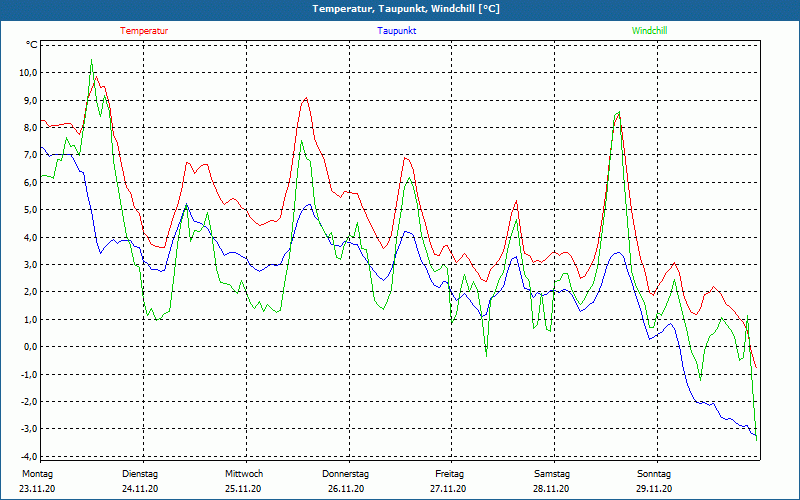Select the Samstag day label
The width and height of the screenshot is (800, 500).
click(552, 474)
